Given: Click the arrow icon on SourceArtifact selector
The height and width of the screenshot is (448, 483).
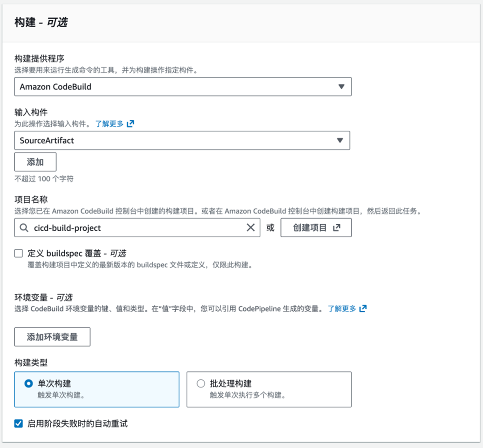Looking at the screenshot, I should point(340,141).
